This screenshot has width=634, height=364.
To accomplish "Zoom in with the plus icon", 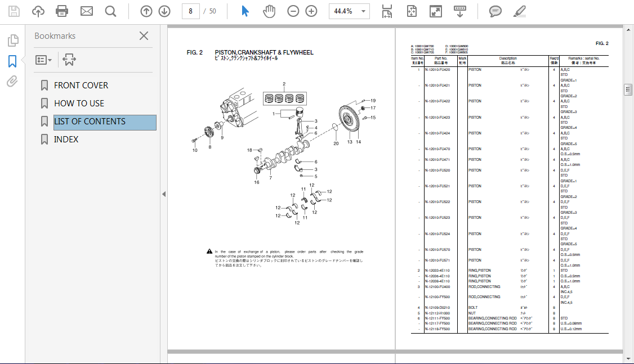I will coord(311,11).
